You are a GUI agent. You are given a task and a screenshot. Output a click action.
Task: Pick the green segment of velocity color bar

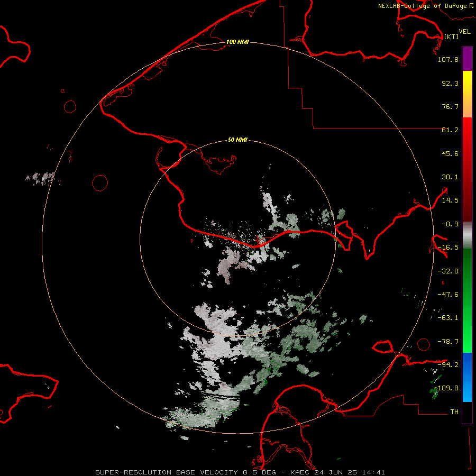(x=467, y=300)
